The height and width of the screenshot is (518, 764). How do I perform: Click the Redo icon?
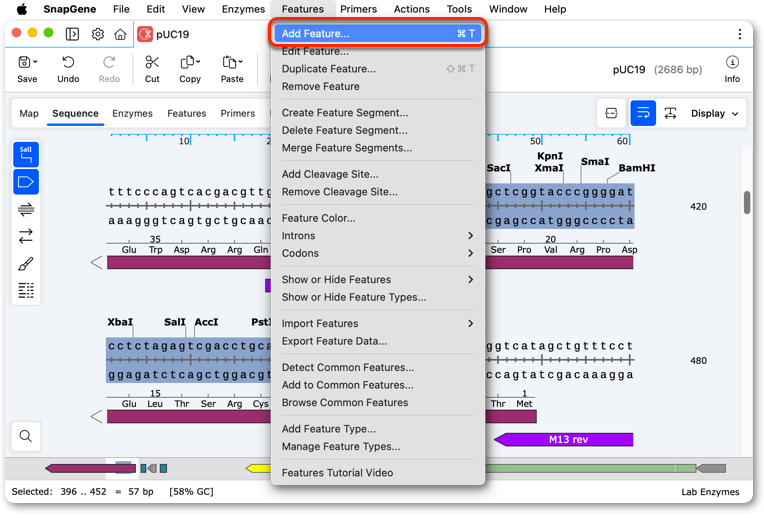pyautogui.click(x=109, y=62)
